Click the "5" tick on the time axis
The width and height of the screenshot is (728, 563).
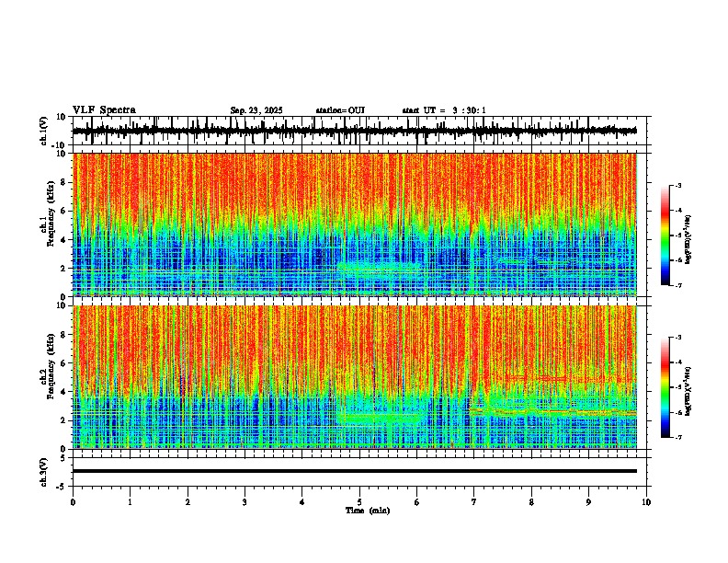point(359,502)
